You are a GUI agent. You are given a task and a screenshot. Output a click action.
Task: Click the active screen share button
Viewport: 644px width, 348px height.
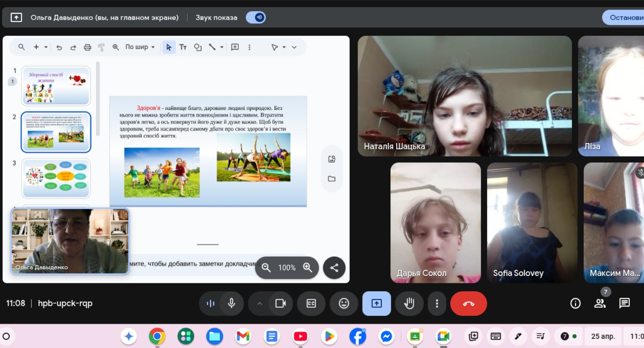(377, 303)
